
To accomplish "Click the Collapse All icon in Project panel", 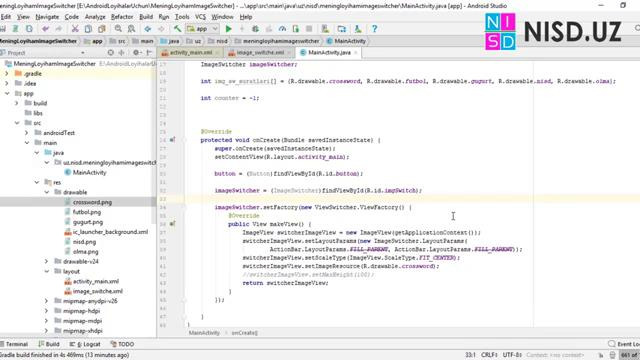I will click(x=122, y=53).
